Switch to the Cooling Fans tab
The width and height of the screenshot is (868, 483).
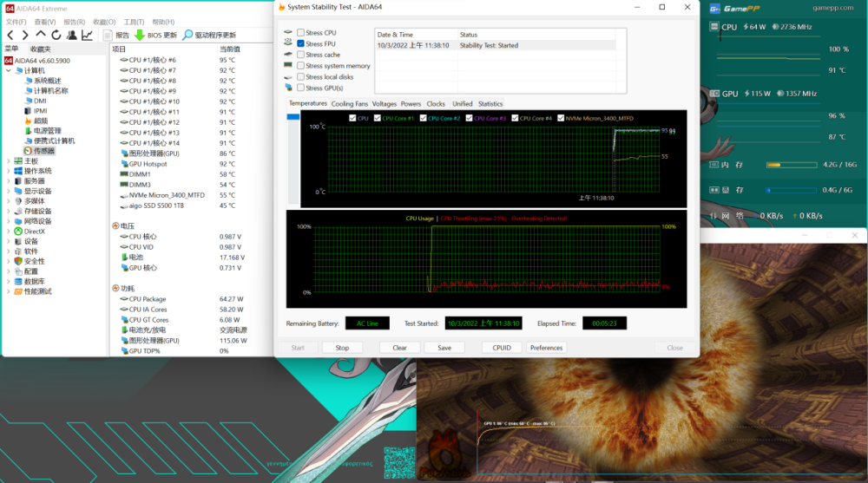coord(349,104)
